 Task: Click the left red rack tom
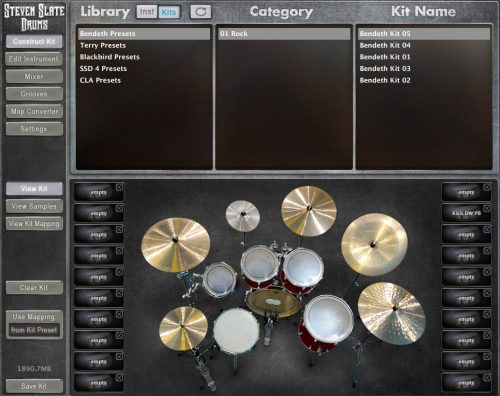point(261,266)
